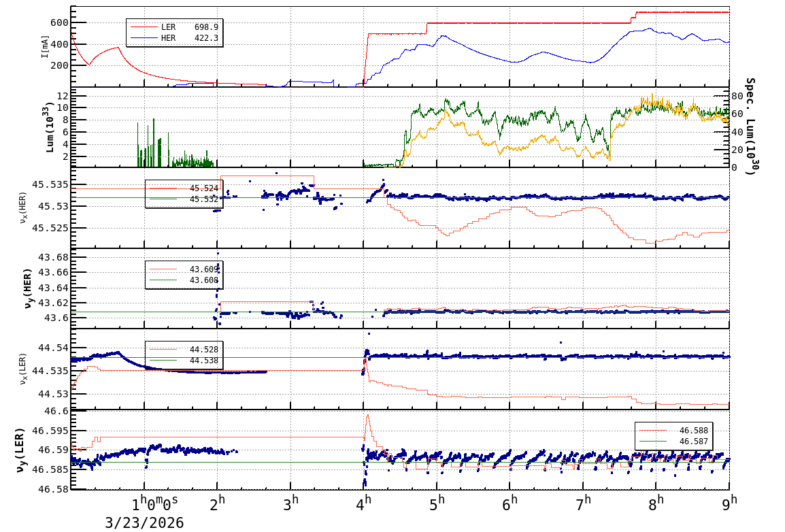Click the 9h time axis tick
The height and width of the screenshot is (532, 785).
729,501
